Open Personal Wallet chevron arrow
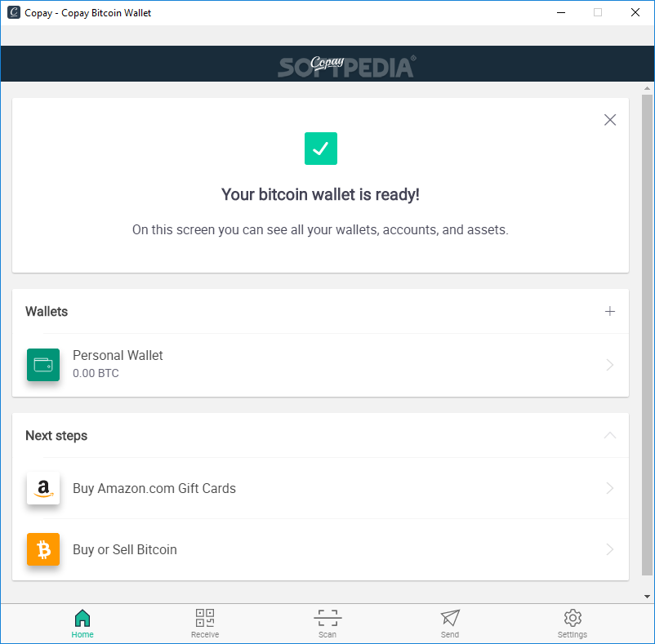The width and height of the screenshot is (655, 644). (x=610, y=365)
